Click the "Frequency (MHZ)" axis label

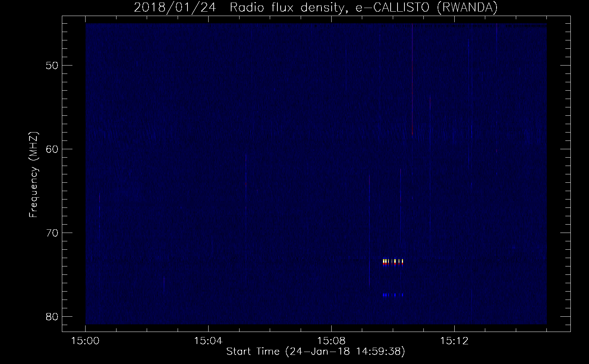(34, 175)
